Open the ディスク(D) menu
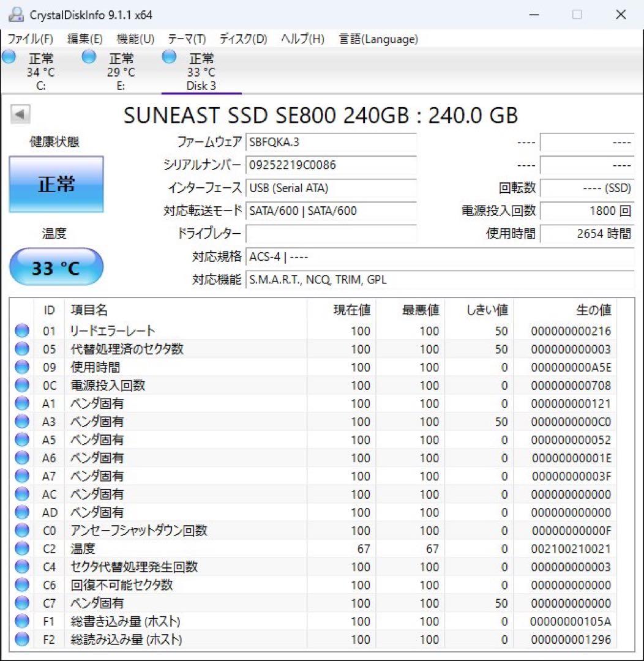644x661 pixels. [243, 39]
